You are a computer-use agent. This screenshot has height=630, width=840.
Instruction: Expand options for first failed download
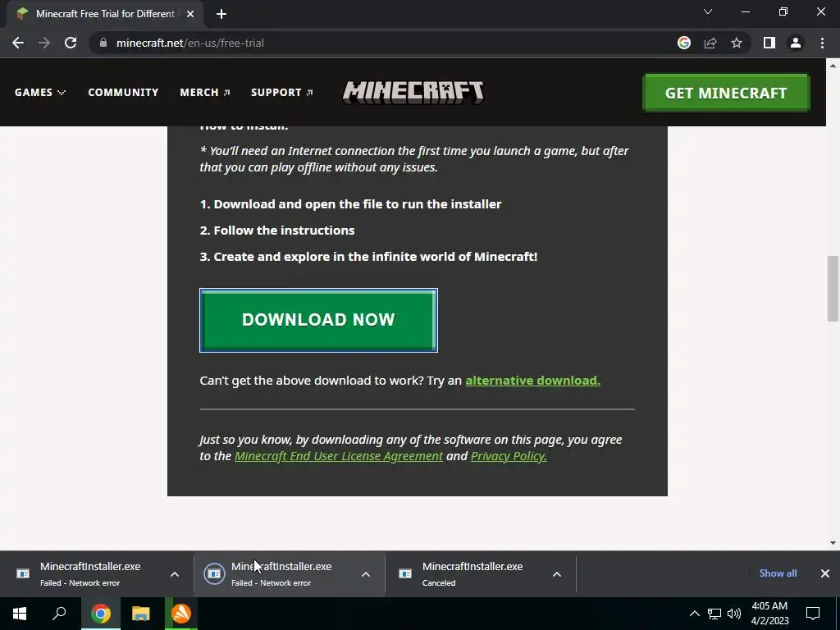tap(175, 574)
